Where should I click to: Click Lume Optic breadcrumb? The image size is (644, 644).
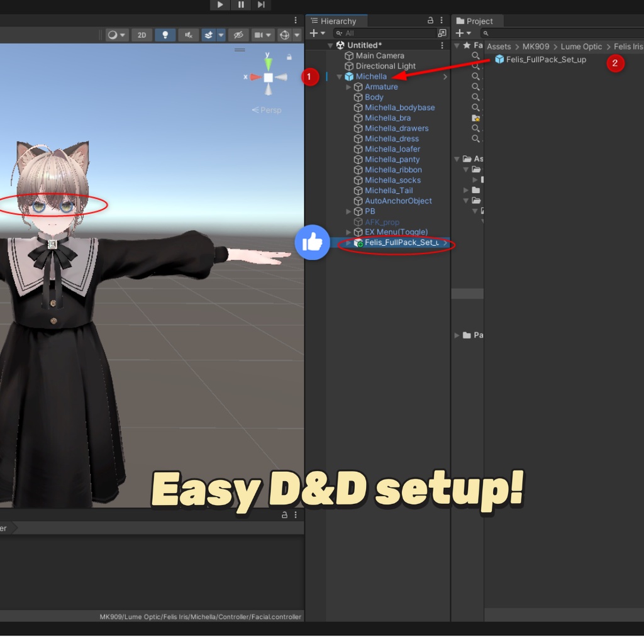pyautogui.click(x=581, y=47)
